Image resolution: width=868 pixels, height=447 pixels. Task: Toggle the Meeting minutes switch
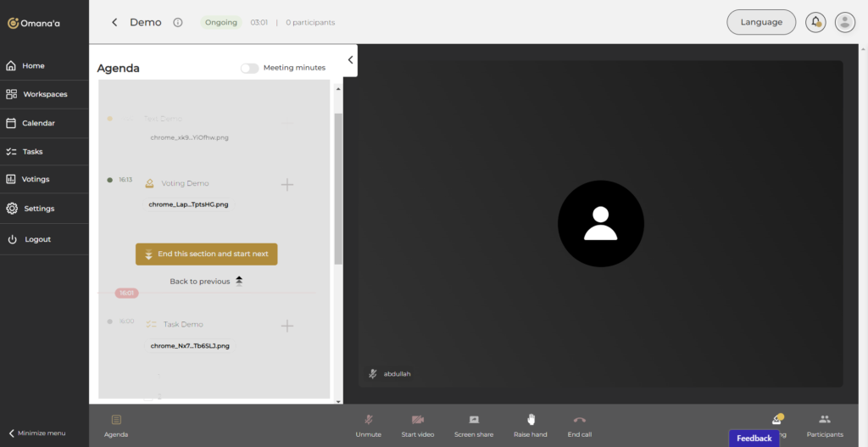pyautogui.click(x=249, y=68)
